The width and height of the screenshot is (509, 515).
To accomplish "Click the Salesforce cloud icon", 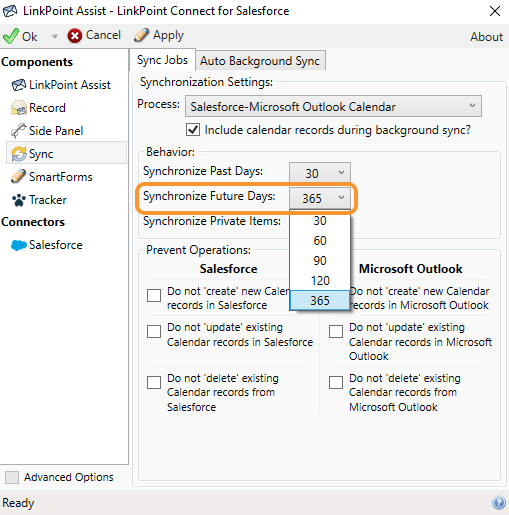I will pos(19,245).
